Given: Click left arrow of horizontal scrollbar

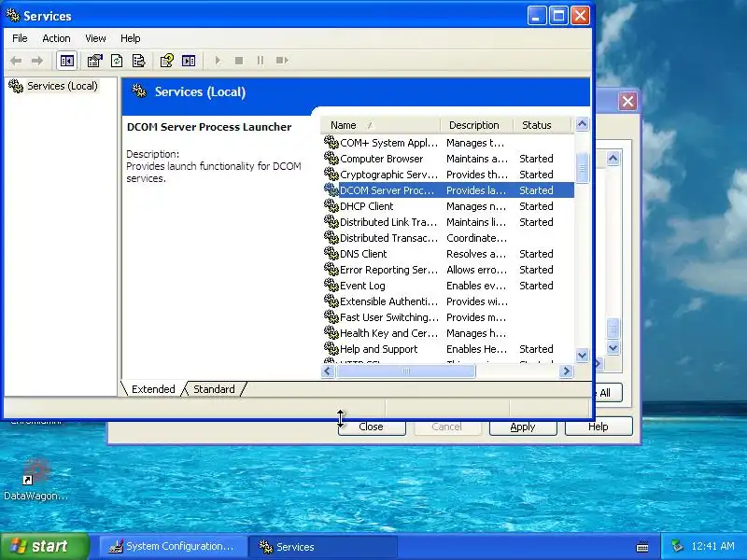Looking at the screenshot, I should coord(328,371).
